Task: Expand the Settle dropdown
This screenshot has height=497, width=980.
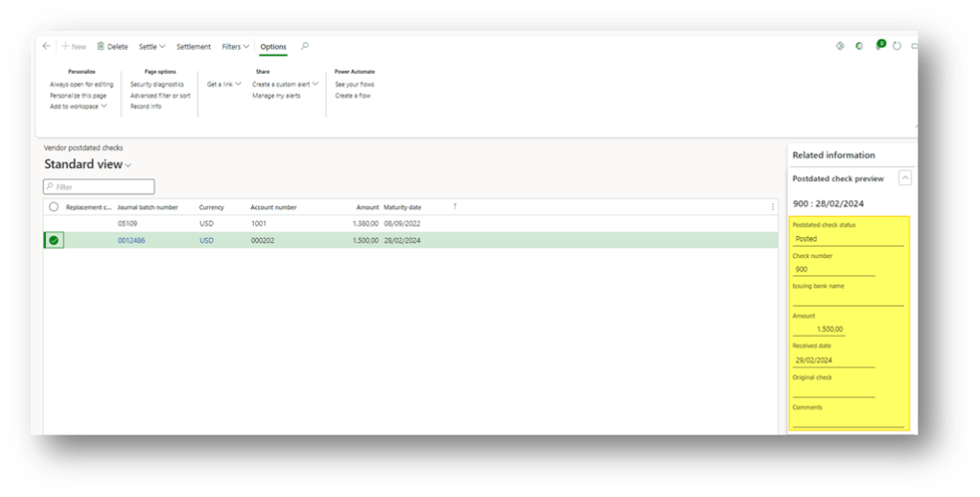Action: coord(152,46)
